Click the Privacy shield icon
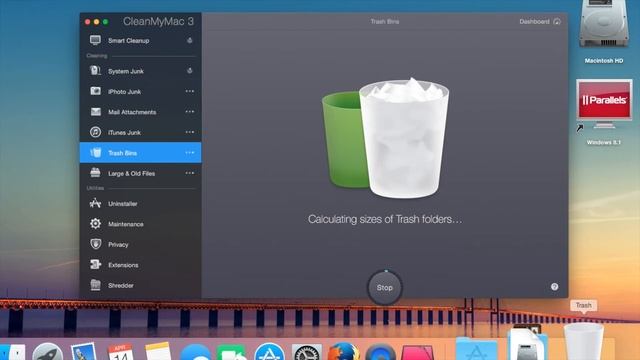The height and width of the screenshot is (360, 640). tap(96, 244)
